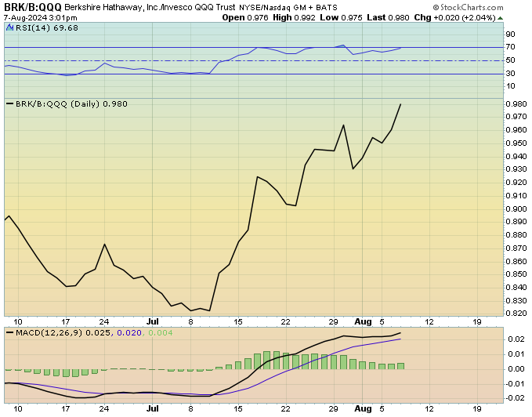Click the 24 date label under the price panel
This screenshot has width=532, height=417.
click(104, 322)
